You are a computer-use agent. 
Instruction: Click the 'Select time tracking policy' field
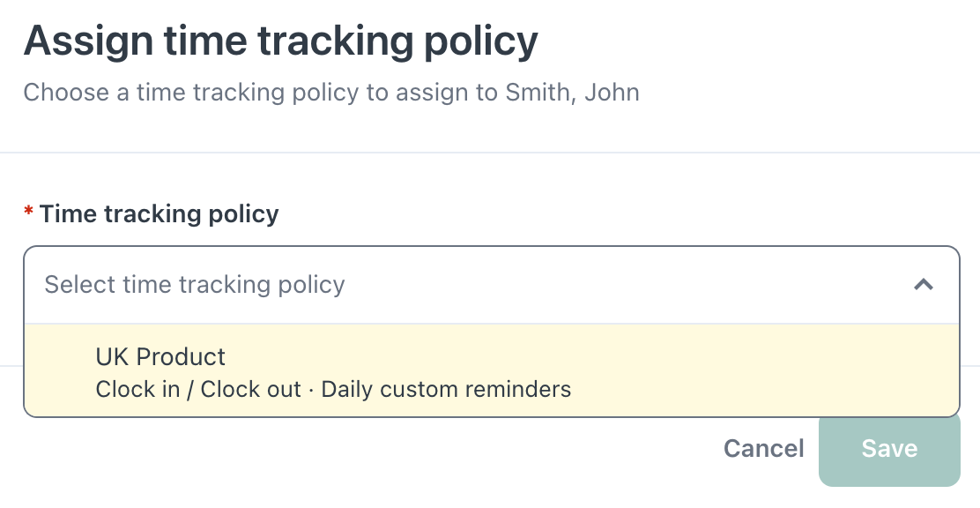[x=491, y=285]
